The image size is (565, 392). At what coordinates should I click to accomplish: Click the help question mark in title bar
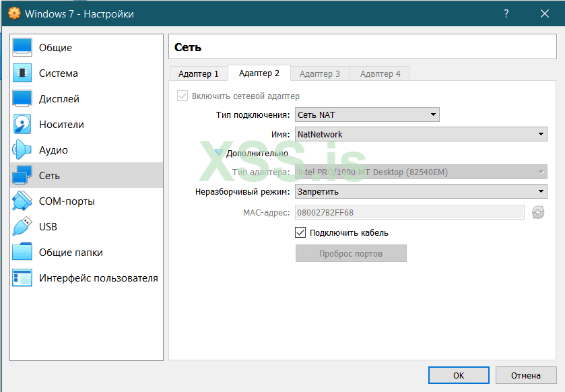click(506, 13)
